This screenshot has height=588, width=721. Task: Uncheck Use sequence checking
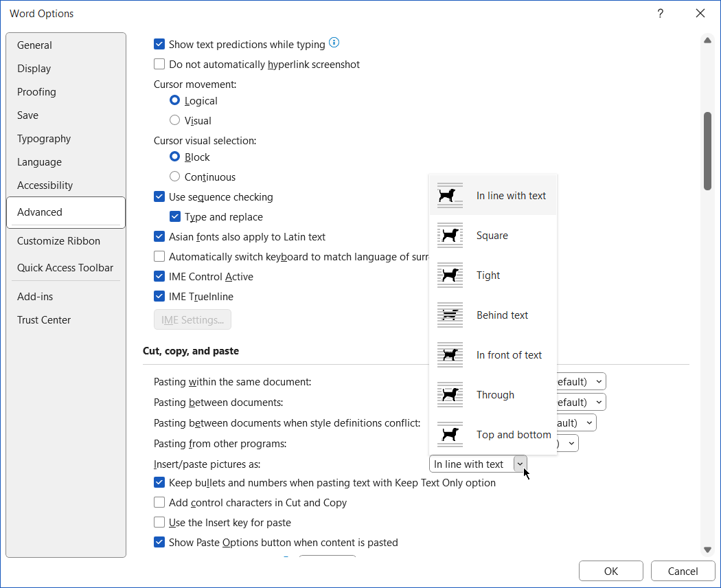pyautogui.click(x=159, y=197)
